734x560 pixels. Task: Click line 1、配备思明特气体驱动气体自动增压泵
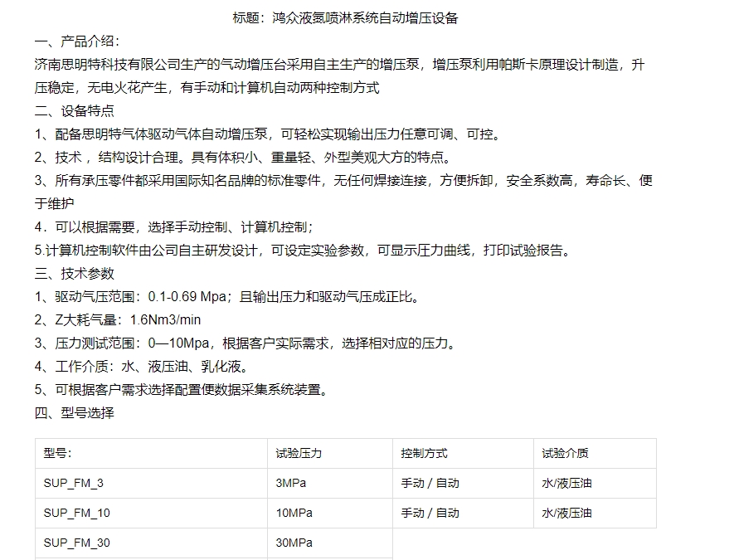268,134
